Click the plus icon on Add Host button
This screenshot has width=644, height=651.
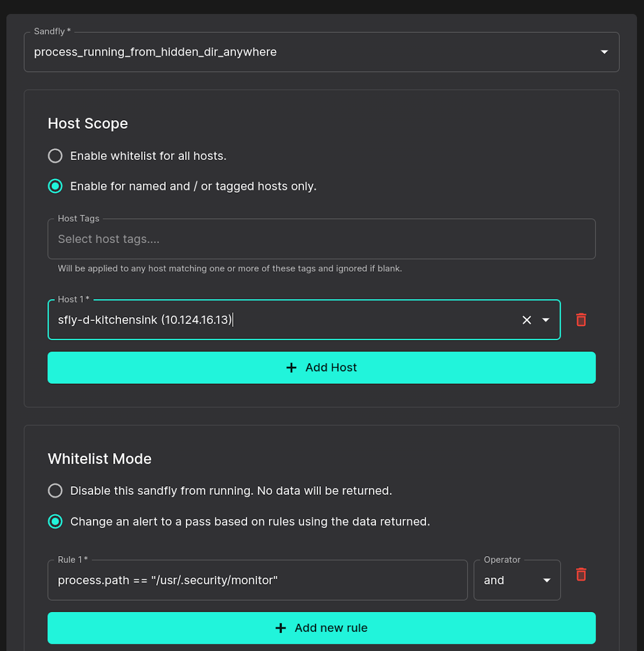pyautogui.click(x=291, y=368)
